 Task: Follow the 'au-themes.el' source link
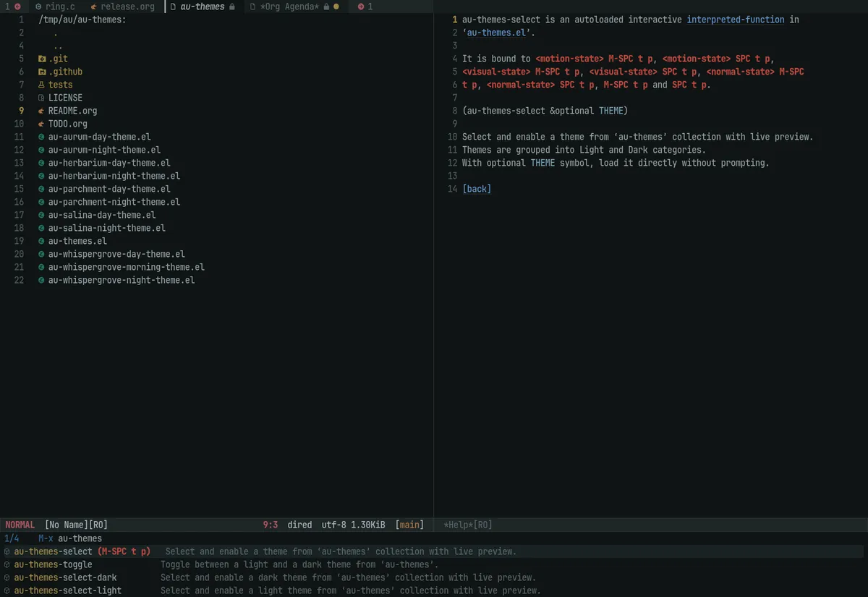tap(496, 33)
